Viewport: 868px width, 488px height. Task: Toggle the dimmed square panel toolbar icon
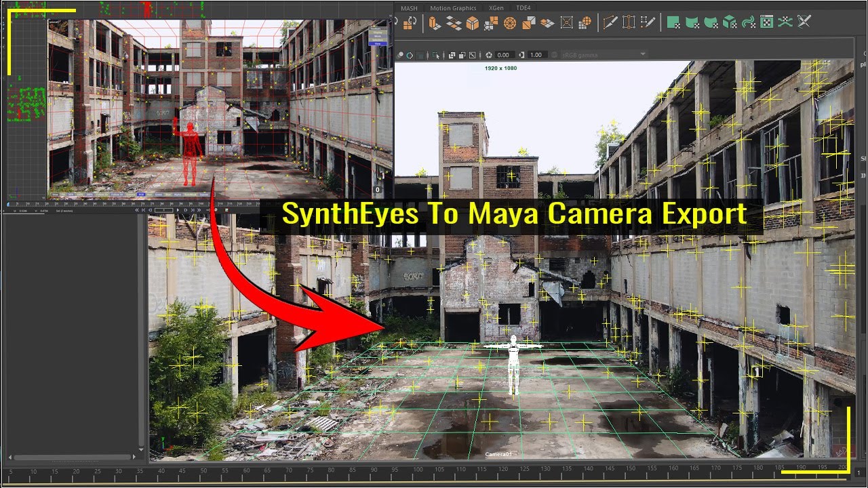(420, 55)
